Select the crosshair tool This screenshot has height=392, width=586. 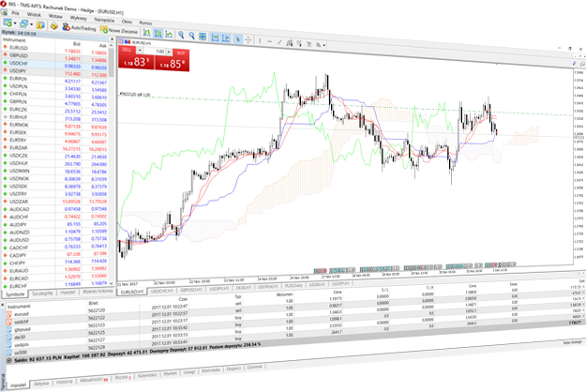tap(248, 39)
